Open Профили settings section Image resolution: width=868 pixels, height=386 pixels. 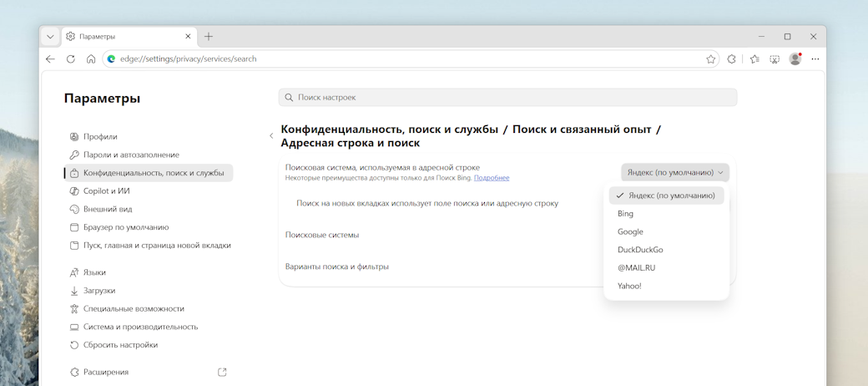(149, 137)
